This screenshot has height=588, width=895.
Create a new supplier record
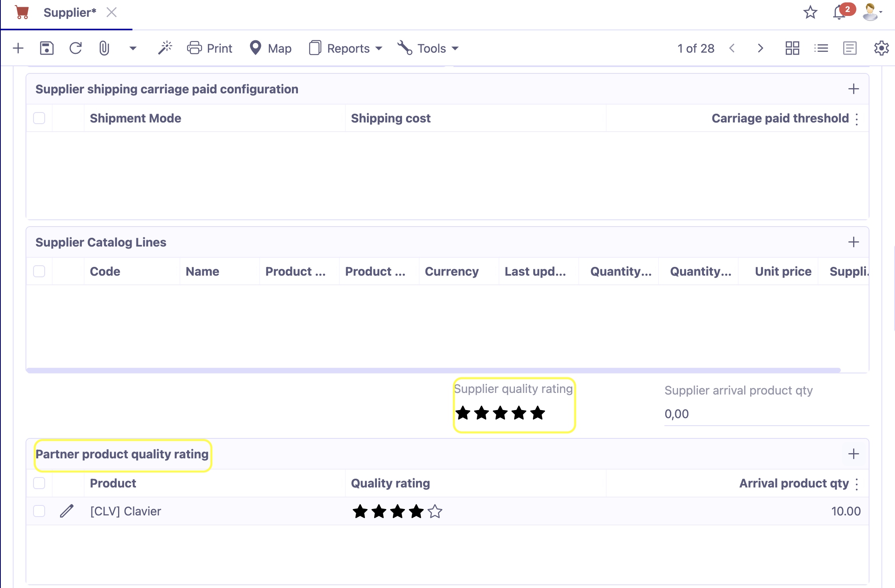point(18,48)
